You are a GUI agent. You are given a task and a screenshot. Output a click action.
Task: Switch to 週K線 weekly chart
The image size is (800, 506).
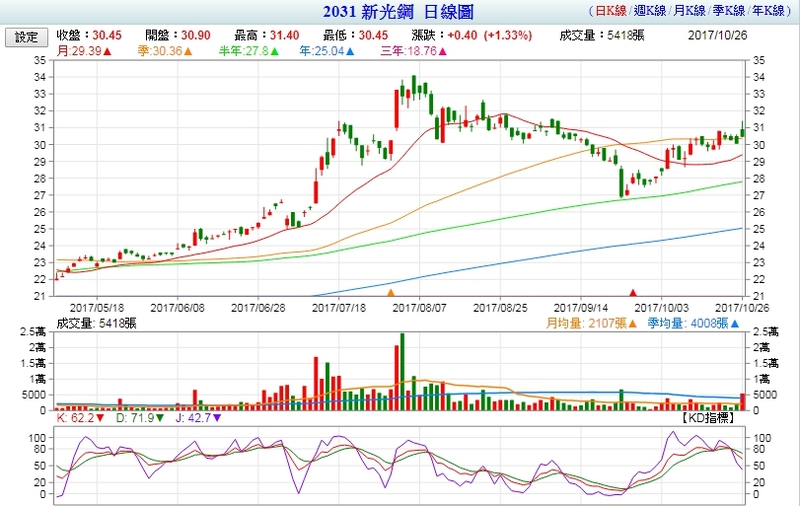[x=650, y=11]
